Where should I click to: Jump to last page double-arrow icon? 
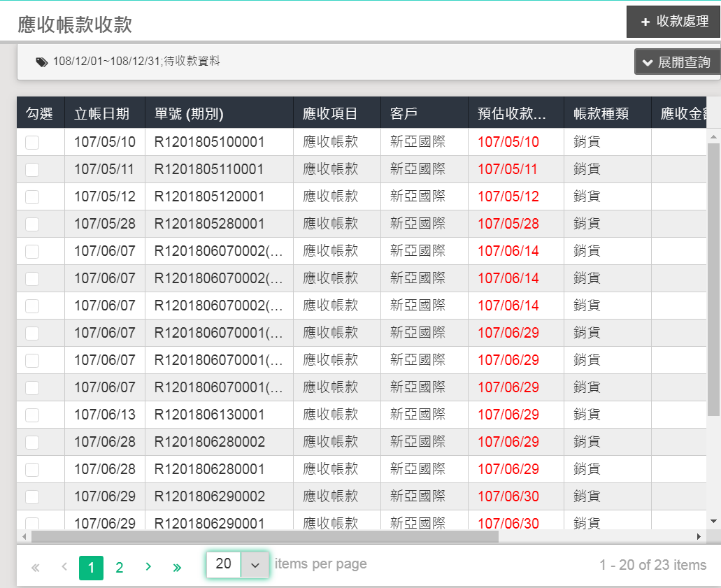pos(177,567)
